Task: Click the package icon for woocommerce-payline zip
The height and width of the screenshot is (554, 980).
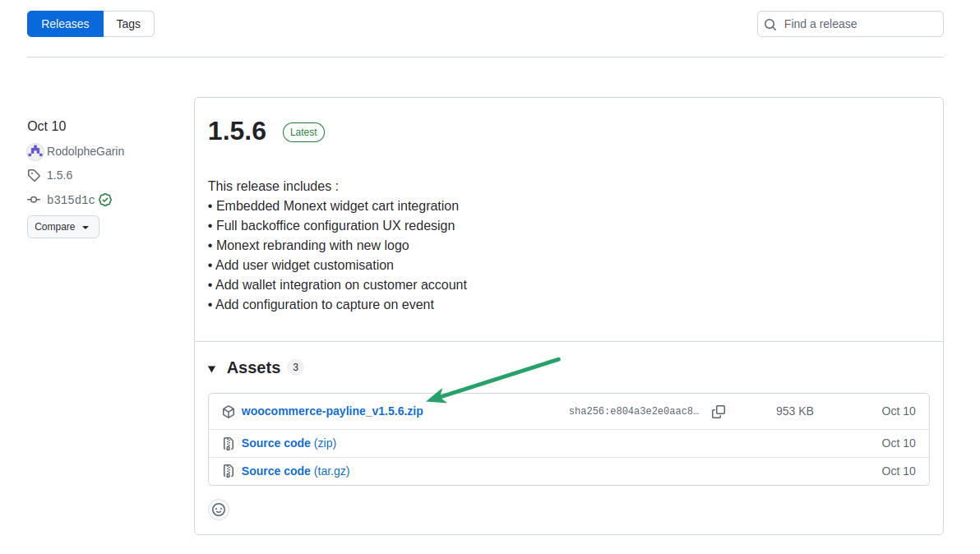Action: click(228, 412)
